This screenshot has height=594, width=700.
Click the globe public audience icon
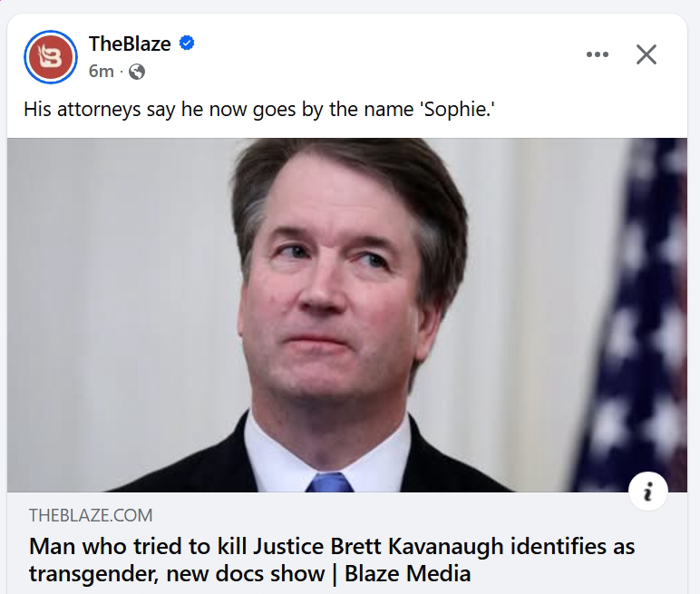coord(137,71)
